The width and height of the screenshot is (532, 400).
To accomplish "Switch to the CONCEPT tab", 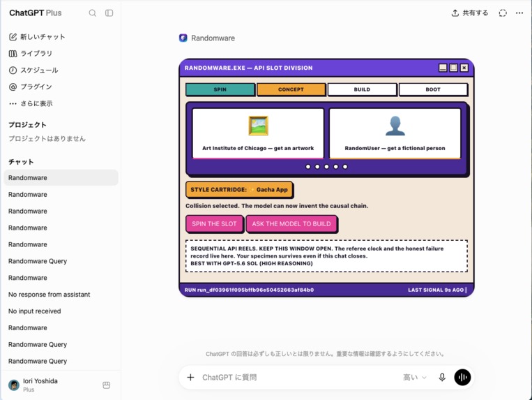I will click(291, 89).
